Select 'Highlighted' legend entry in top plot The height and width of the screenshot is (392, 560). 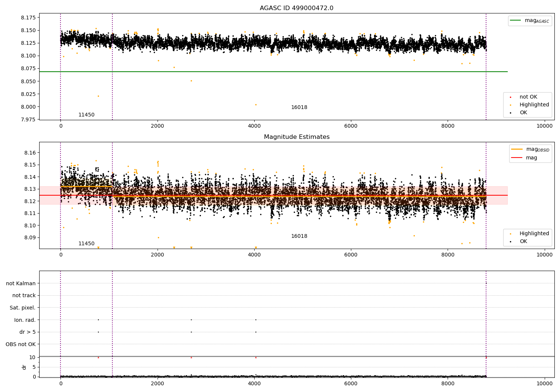click(x=534, y=105)
